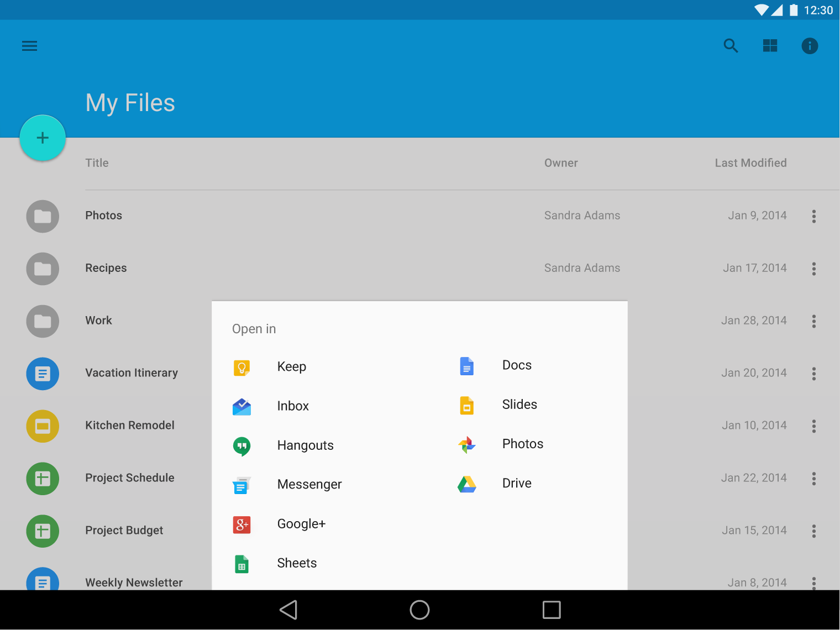Open overflow menu for Weekly Newsletter row
This screenshot has width=840, height=630.
click(x=814, y=582)
